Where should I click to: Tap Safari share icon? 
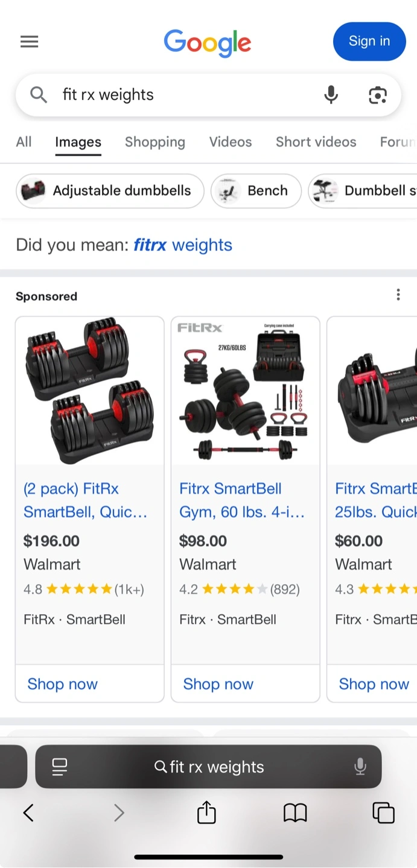coord(206,812)
